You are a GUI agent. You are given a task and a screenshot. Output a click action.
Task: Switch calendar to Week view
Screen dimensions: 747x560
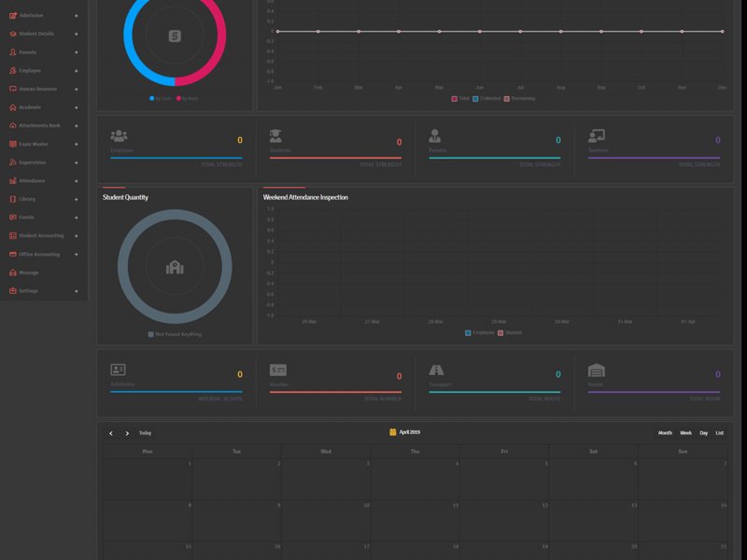tap(686, 433)
